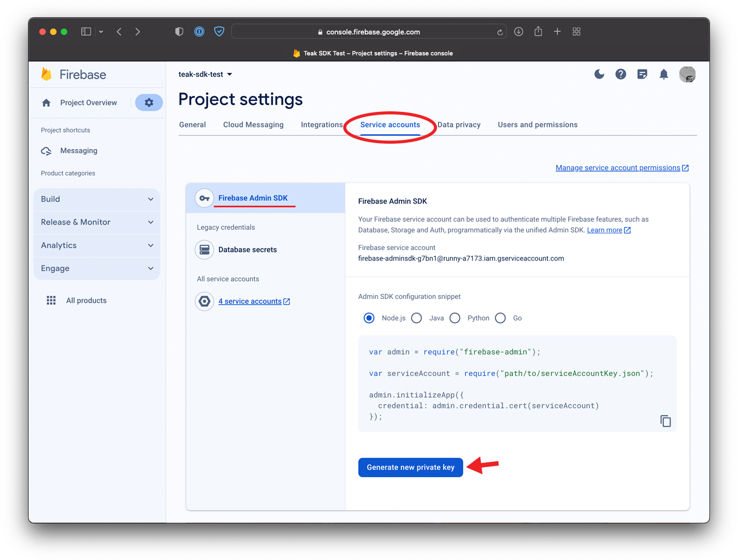Select Database secrets legacy credential

point(247,250)
